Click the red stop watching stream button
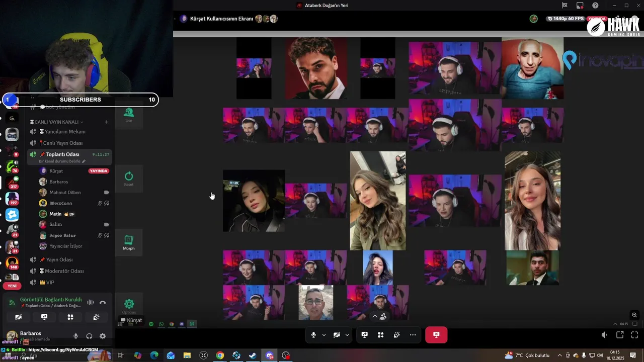Screen dimensions: 644x362 [x=436, y=335]
